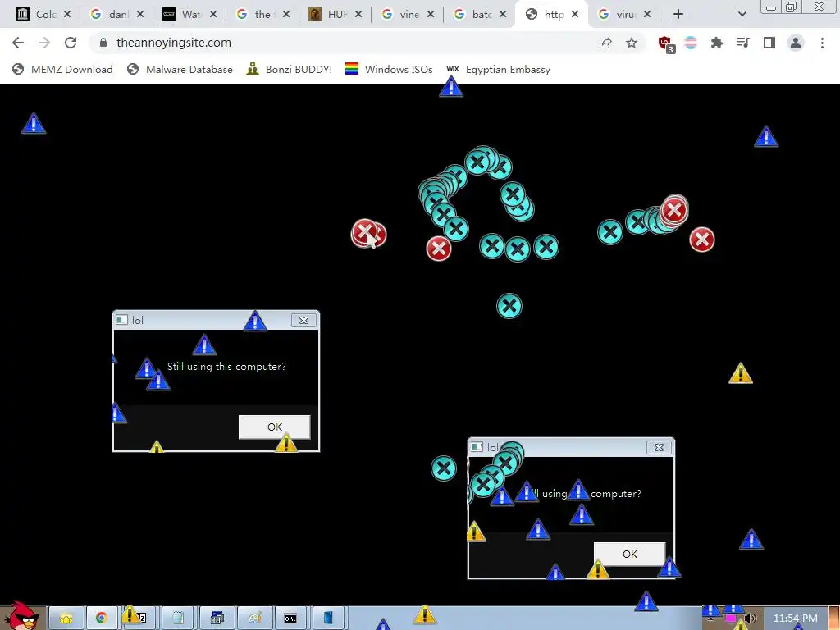Bookmark this page with the star icon
The height and width of the screenshot is (630, 840).
coord(632,43)
